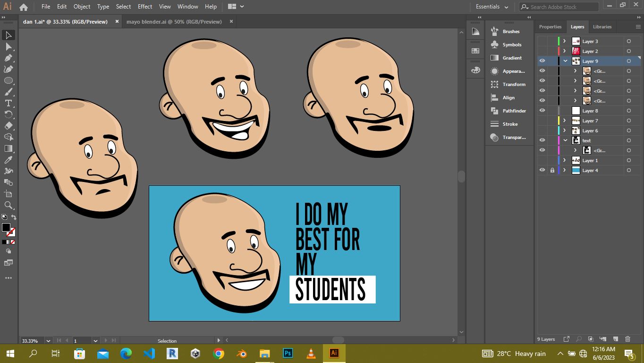Expand Layer 3 in Layers panel
This screenshot has width=644, height=363.
pyautogui.click(x=565, y=41)
